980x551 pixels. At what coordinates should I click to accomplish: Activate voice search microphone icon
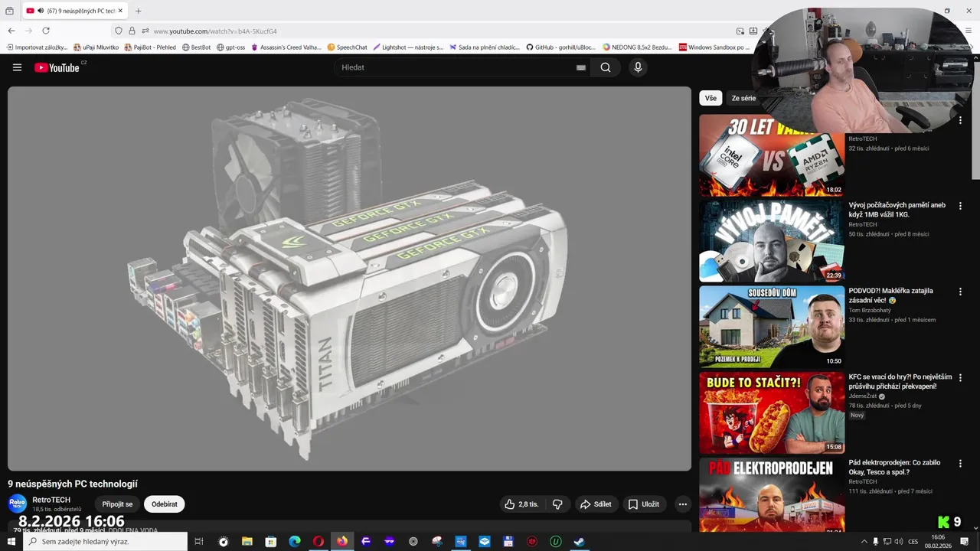[638, 67]
